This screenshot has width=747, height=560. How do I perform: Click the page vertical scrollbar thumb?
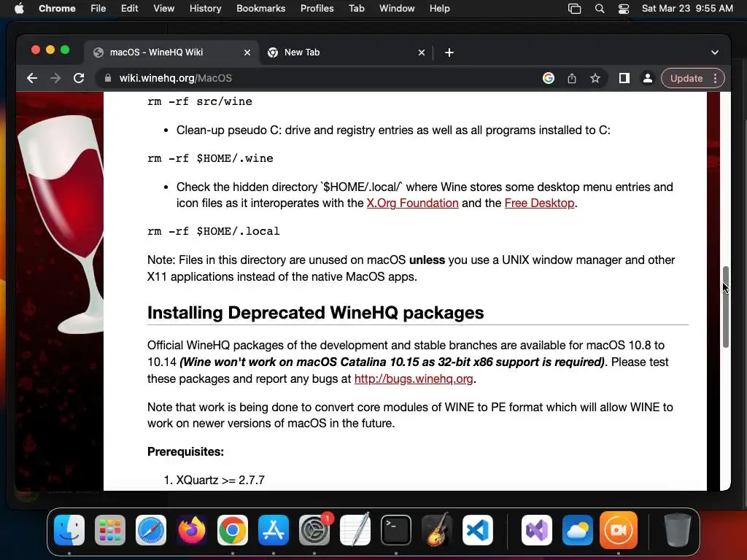(x=726, y=307)
